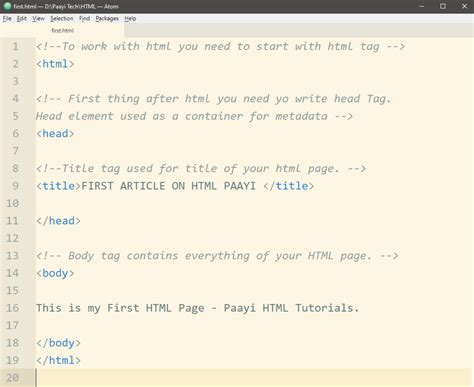Click line number 20 in the gutter
The image size is (474, 387).
pos(12,378)
